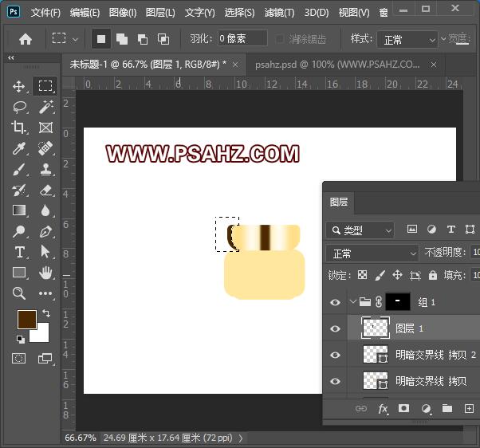Reset default foreground and background colors
This screenshot has width=480, height=448.
[21, 339]
